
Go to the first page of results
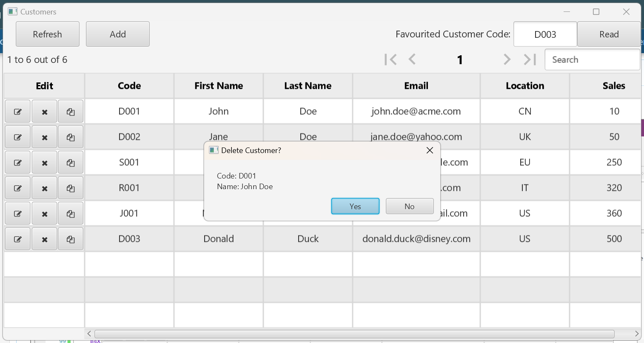tap(390, 60)
